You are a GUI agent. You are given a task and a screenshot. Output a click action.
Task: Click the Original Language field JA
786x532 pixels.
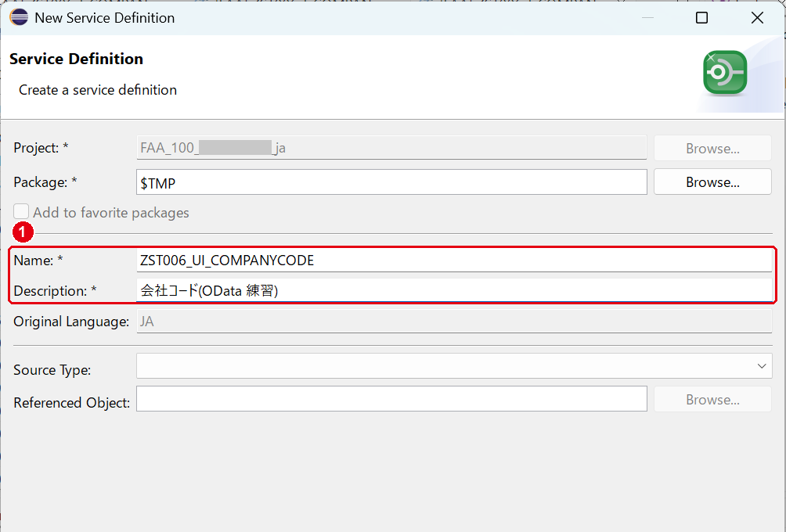454,321
